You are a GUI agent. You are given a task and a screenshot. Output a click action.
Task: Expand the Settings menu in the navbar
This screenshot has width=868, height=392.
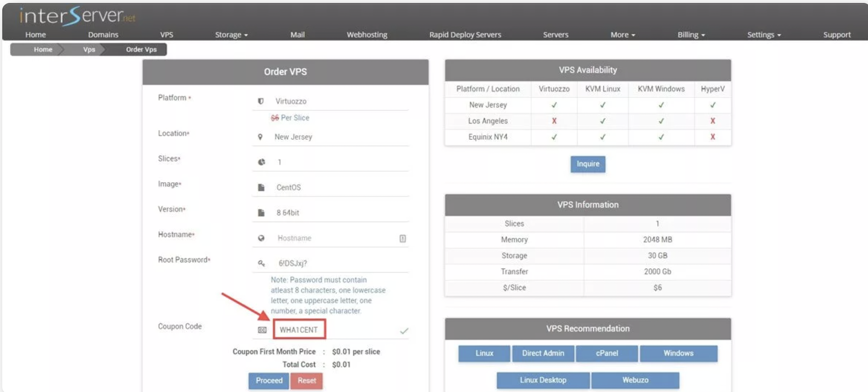coord(764,35)
